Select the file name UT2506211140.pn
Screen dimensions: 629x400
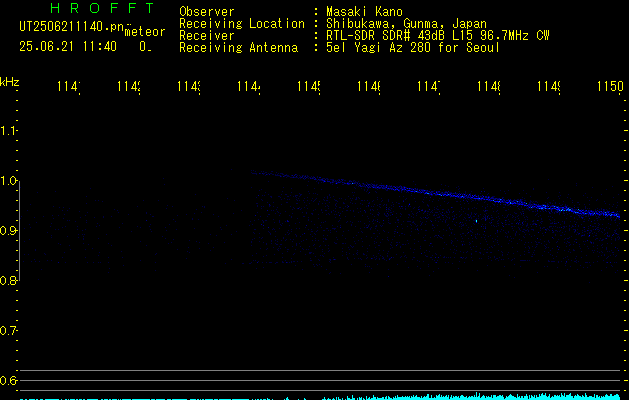72,27
